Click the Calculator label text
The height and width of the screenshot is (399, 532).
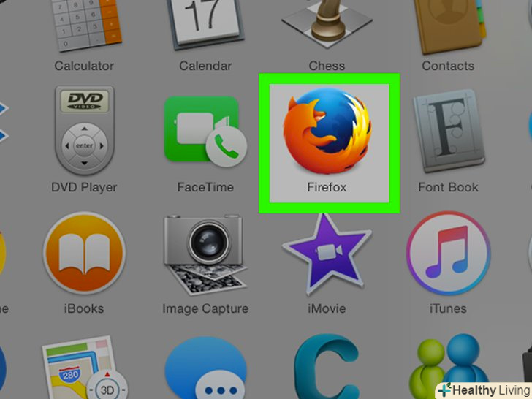coord(84,66)
